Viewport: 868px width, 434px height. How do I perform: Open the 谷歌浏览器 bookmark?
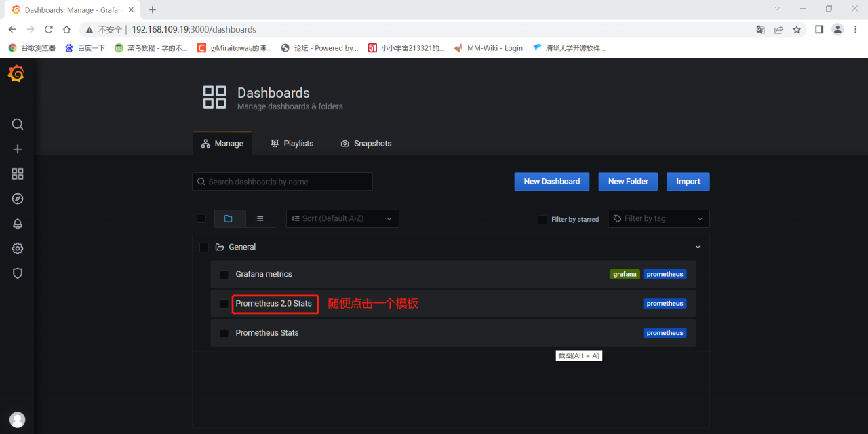tap(32, 48)
